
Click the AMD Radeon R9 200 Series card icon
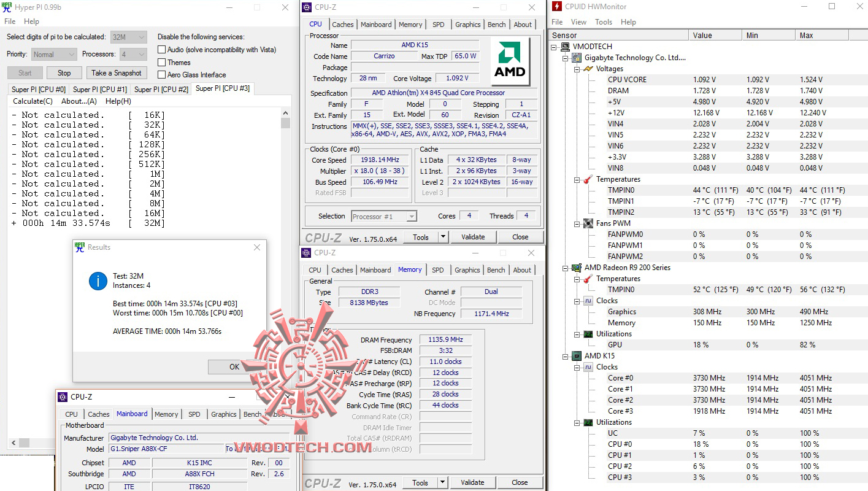[x=577, y=268]
